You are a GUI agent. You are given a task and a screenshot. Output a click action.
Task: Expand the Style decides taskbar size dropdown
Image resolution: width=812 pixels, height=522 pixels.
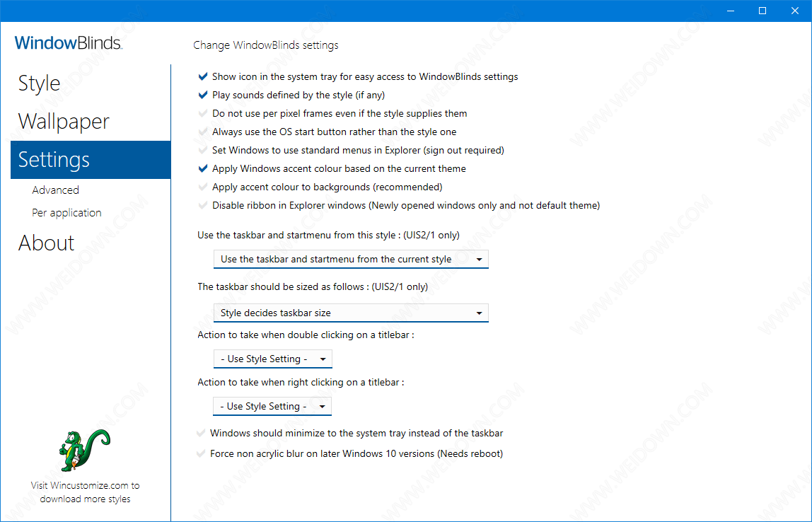tap(351, 313)
